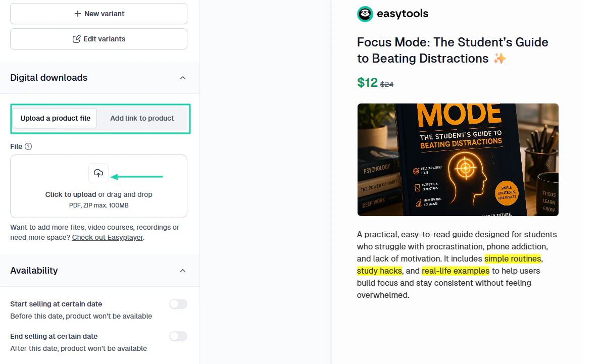This screenshot has height=364, width=602.
Task: Collapse the Digital downloads section
Action: [x=183, y=78]
